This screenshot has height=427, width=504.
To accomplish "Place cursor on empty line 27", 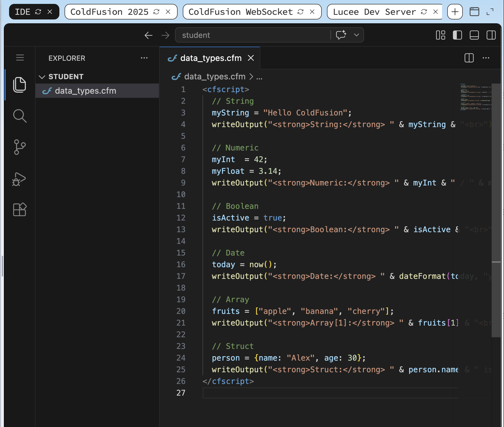I will (330, 393).
